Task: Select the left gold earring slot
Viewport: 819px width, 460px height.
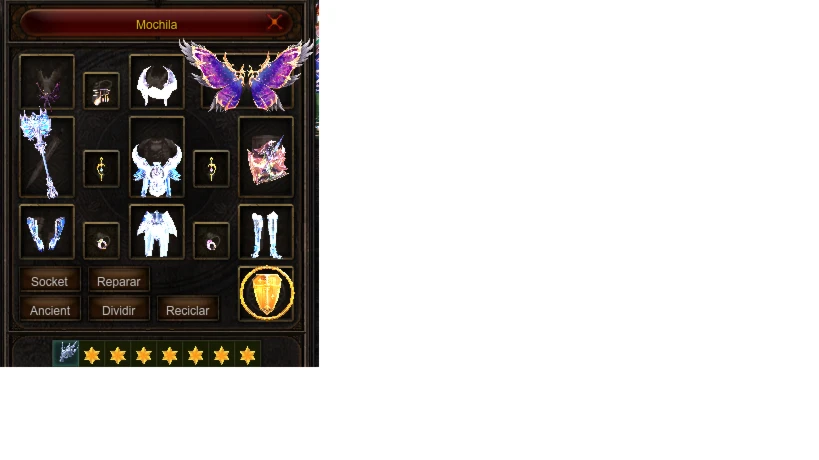Action: pos(101,169)
